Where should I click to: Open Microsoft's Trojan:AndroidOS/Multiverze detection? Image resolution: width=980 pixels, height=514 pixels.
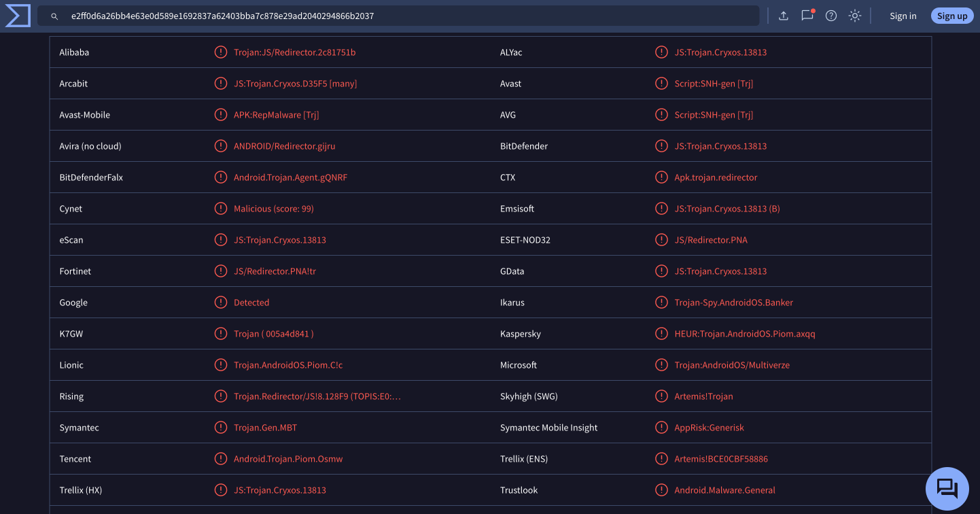point(731,364)
